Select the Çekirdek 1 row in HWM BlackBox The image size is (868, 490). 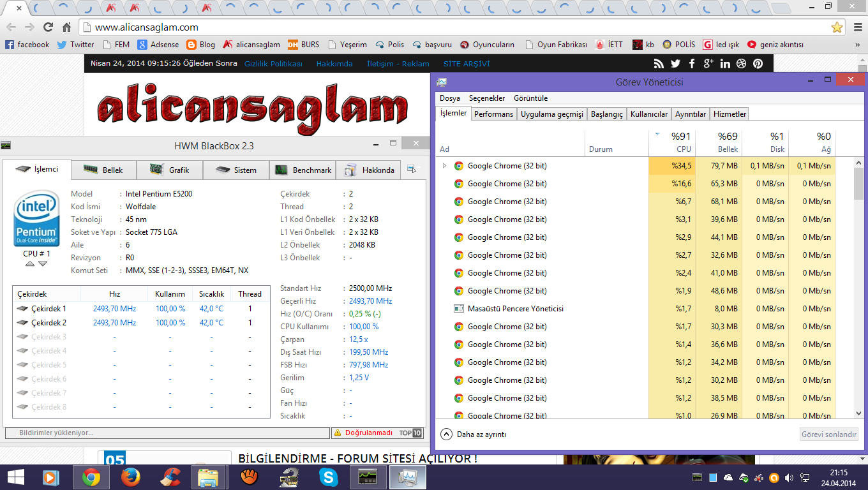tap(140, 309)
